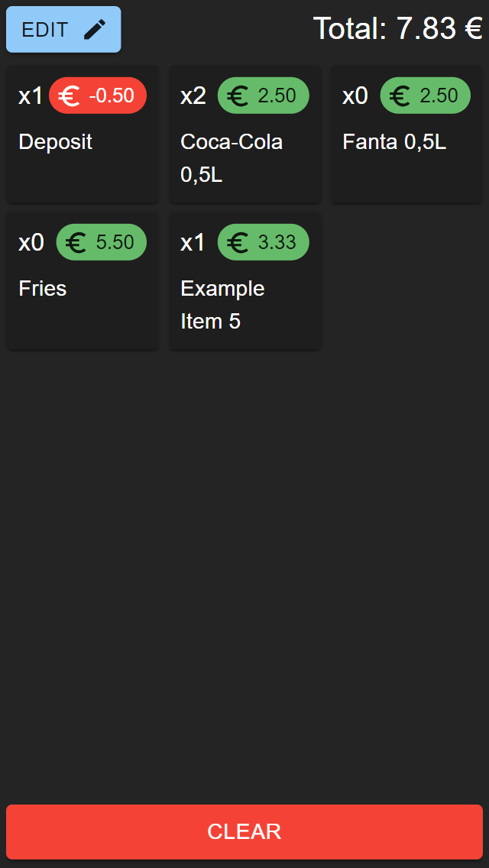489x868 pixels.
Task: Click the Total: 7.83 € display
Action: 400,28
